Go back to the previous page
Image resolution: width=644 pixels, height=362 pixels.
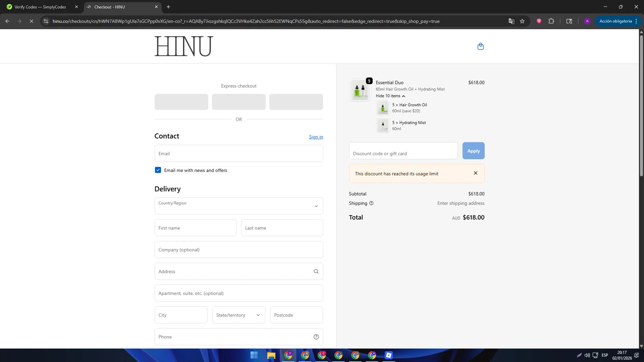tap(7, 21)
